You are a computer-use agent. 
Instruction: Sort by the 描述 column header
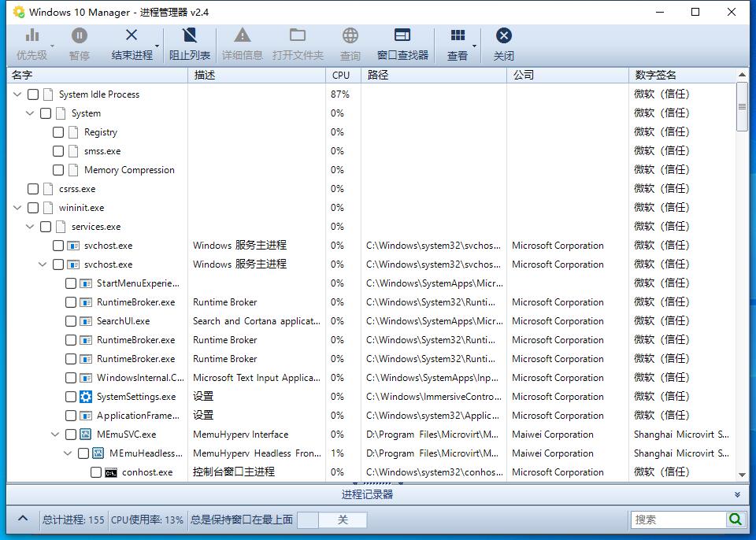click(257, 76)
